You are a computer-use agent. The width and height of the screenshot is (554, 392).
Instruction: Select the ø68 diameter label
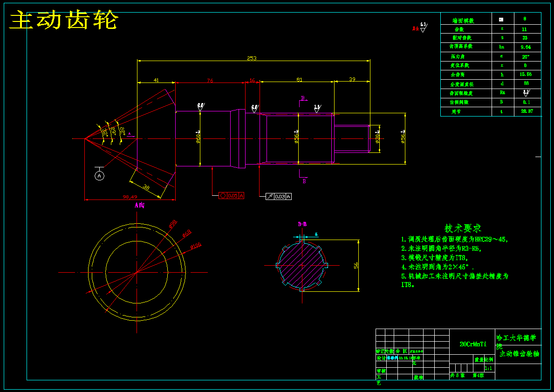tap(187, 234)
